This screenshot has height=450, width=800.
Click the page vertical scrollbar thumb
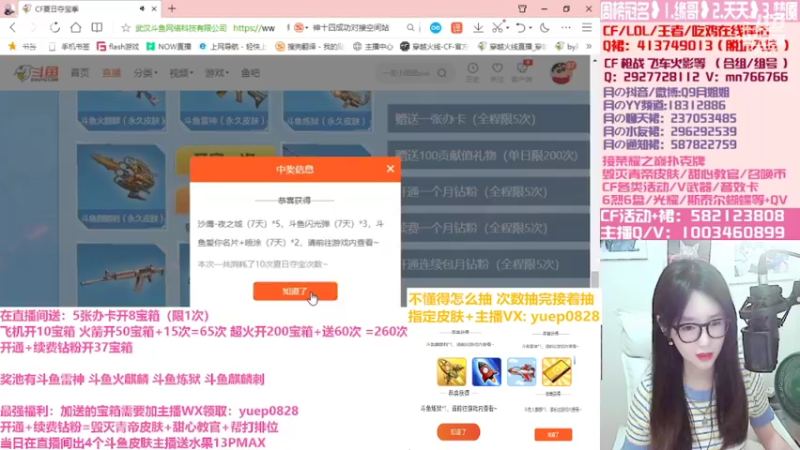coord(594,280)
